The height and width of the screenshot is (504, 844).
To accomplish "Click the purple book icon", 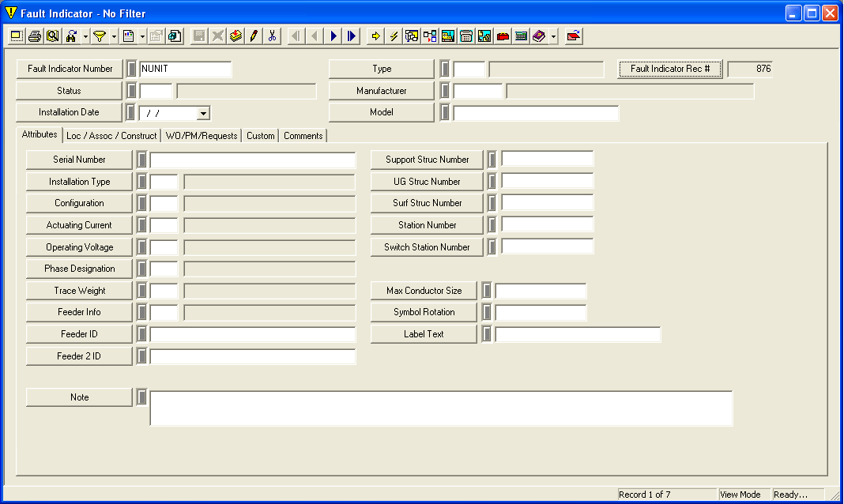I will (539, 36).
